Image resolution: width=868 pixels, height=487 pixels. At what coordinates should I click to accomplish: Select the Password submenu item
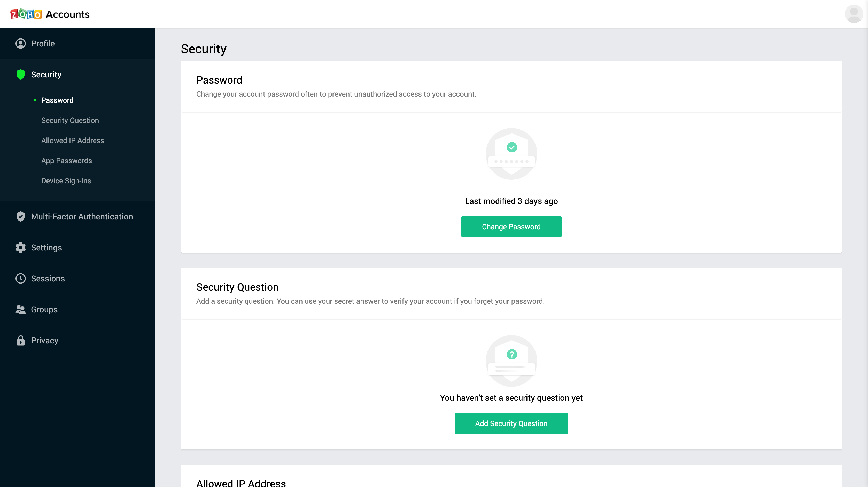(57, 100)
